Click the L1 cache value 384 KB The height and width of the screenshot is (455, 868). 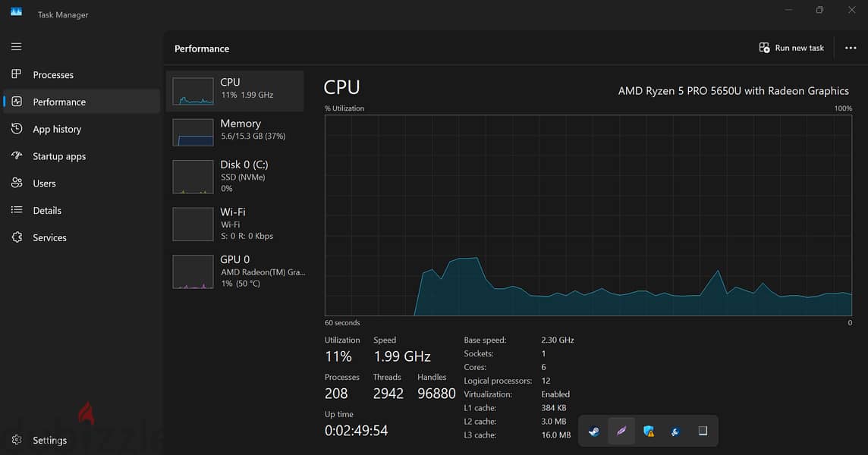click(x=554, y=408)
